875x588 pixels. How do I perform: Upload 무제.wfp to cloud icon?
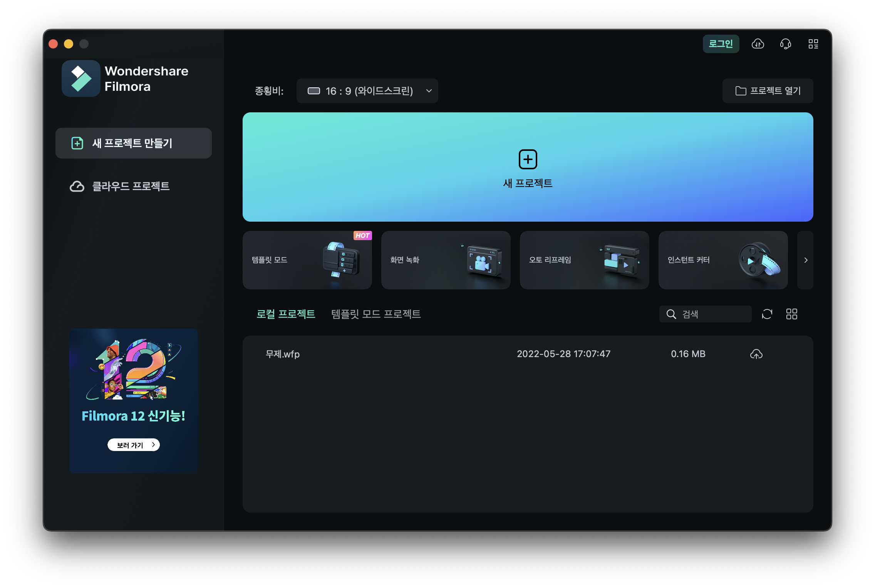[756, 354]
